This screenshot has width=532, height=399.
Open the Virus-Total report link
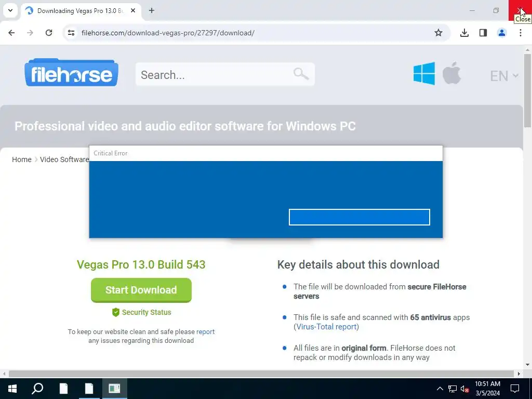[x=326, y=327]
